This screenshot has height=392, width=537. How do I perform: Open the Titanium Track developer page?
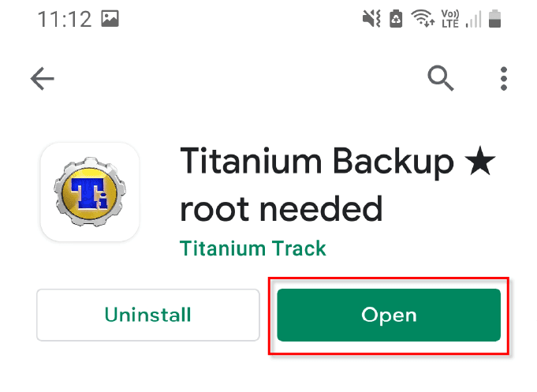(253, 248)
